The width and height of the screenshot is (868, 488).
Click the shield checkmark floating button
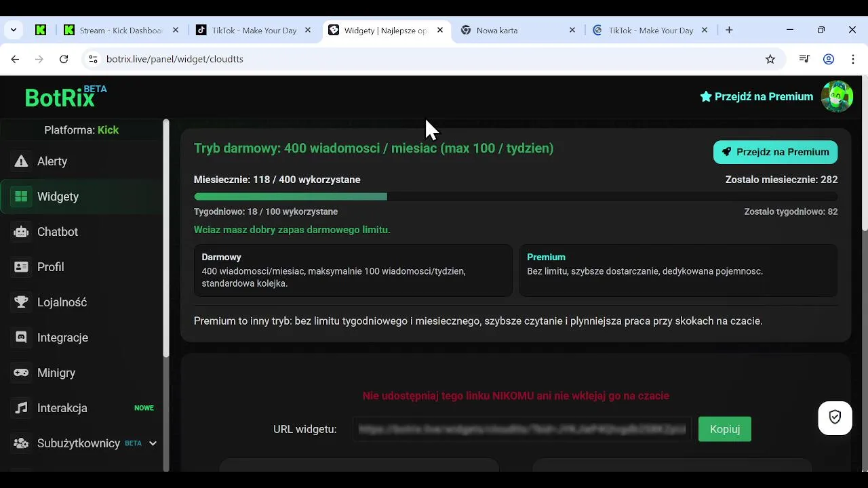pyautogui.click(x=835, y=418)
